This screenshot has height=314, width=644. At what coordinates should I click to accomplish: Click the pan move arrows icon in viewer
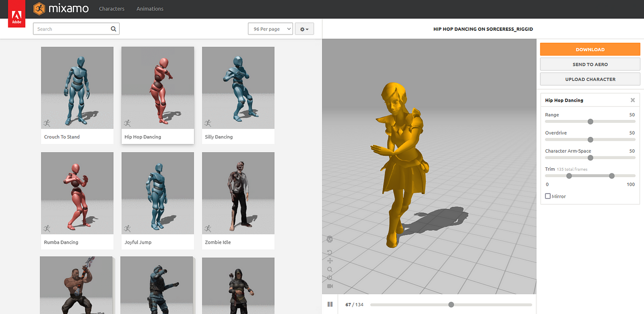330,261
